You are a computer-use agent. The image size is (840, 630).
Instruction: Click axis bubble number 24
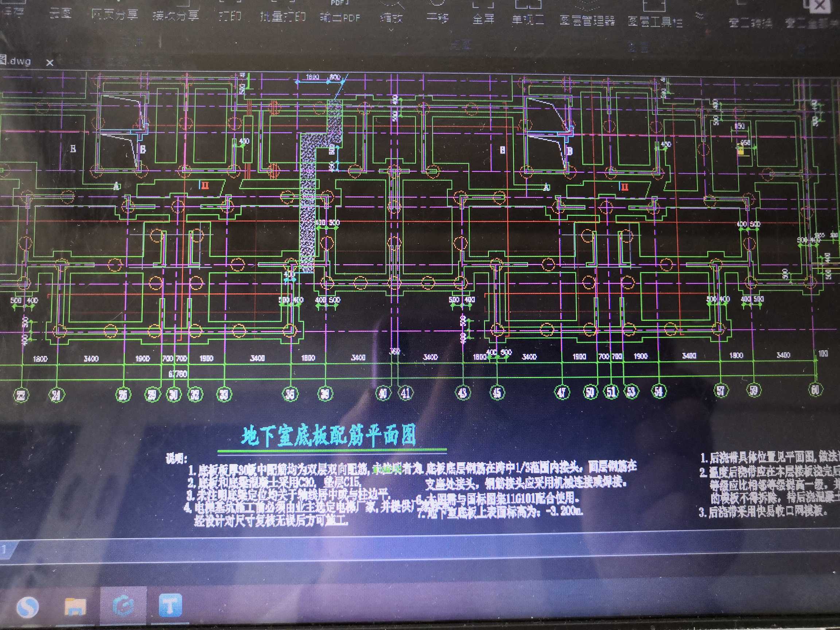56,395
